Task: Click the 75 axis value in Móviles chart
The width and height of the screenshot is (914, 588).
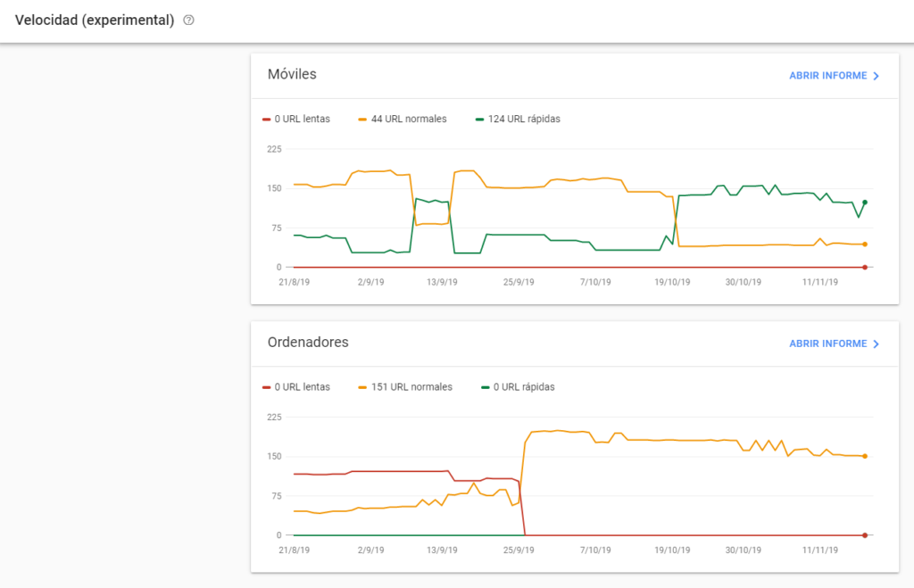Action: [x=277, y=228]
